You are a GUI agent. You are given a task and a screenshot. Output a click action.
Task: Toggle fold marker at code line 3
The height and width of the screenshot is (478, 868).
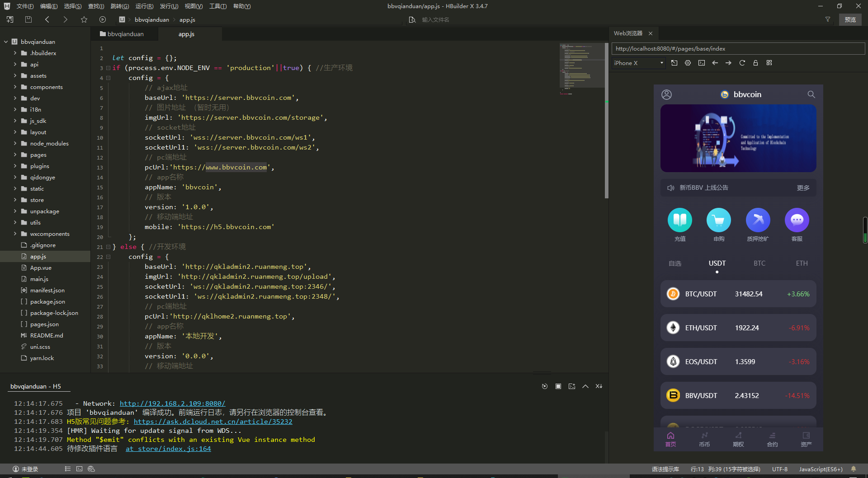click(108, 68)
